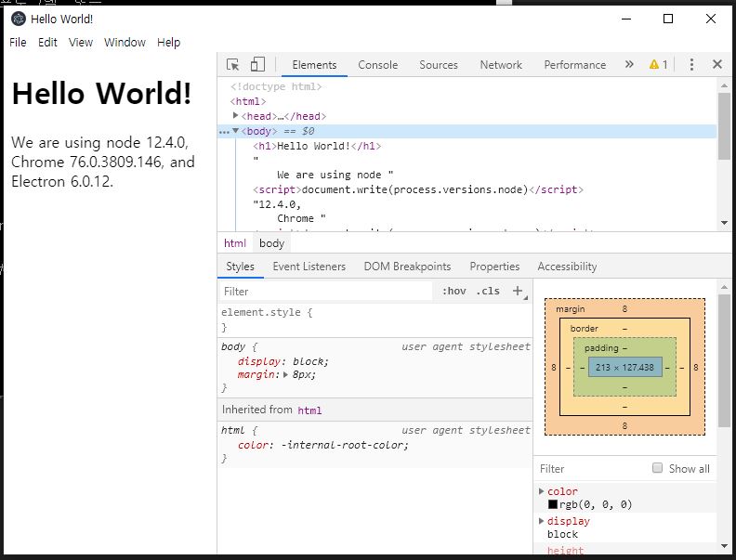Open the Event Listeners sub-tab

(x=309, y=267)
